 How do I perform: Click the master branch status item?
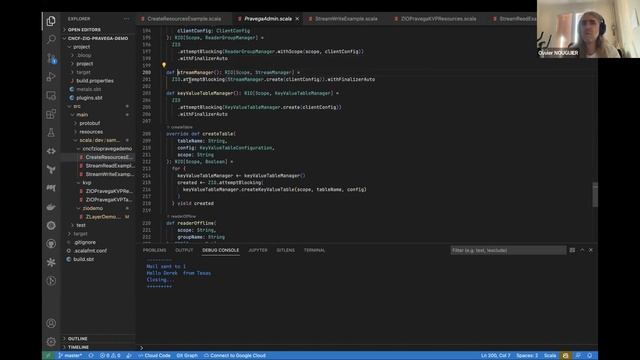(70, 356)
